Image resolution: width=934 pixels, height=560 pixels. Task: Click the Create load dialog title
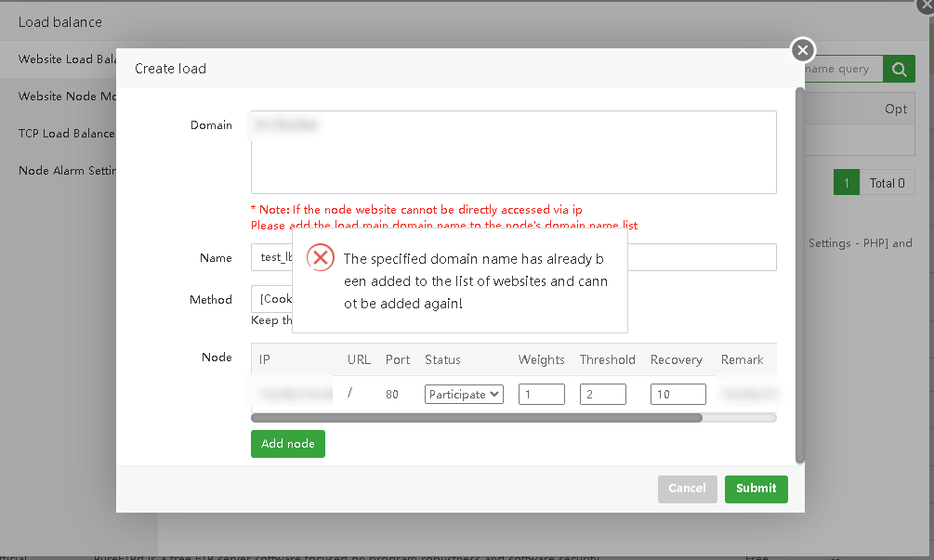click(x=170, y=69)
